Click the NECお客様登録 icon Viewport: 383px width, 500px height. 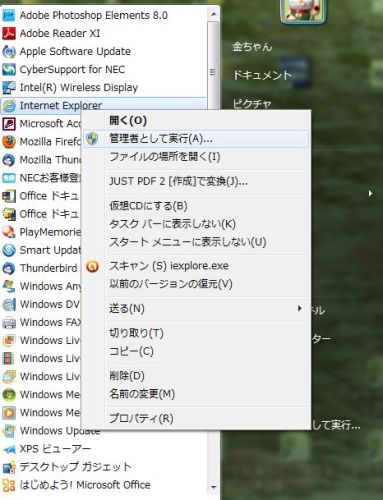coord(9,178)
